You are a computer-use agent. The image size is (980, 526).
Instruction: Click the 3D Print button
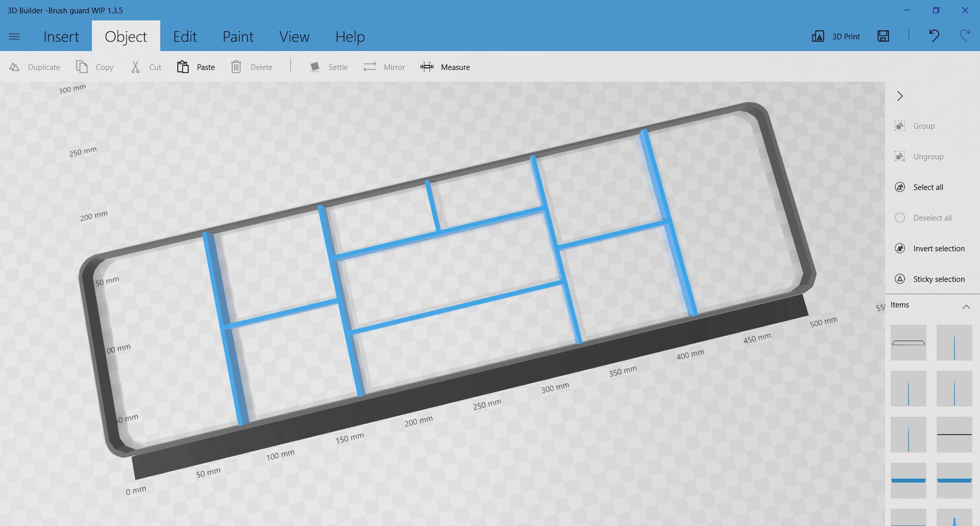click(x=836, y=36)
